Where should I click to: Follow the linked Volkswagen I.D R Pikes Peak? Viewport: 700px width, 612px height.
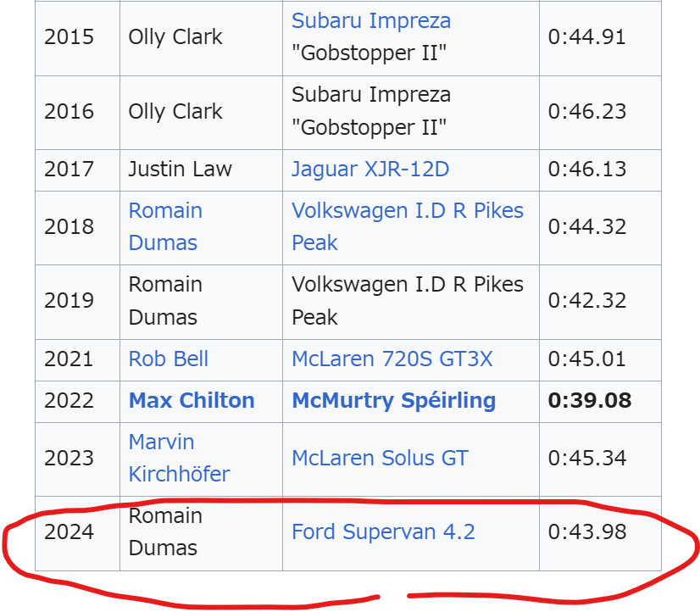click(x=407, y=226)
